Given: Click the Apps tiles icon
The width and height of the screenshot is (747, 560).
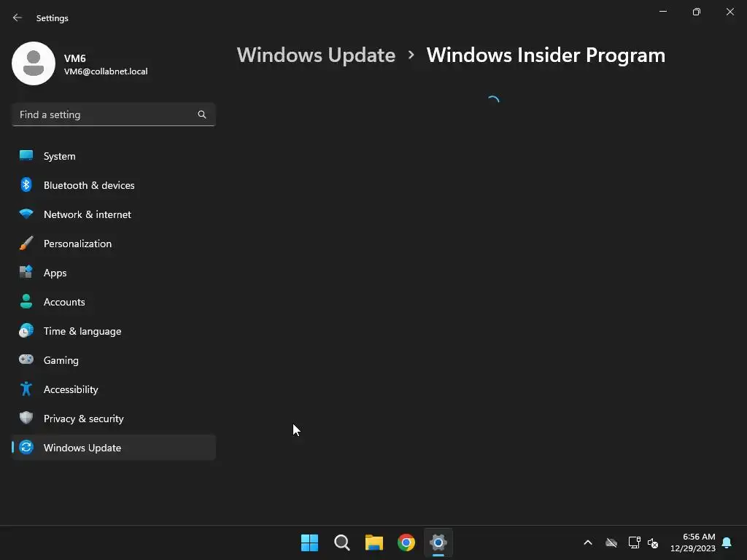Looking at the screenshot, I should pyautogui.click(x=26, y=272).
